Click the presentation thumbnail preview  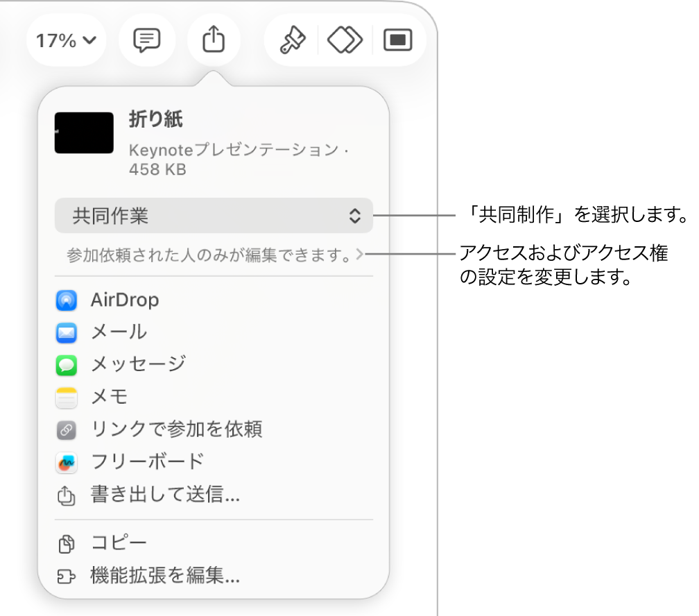click(x=83, y=132)
